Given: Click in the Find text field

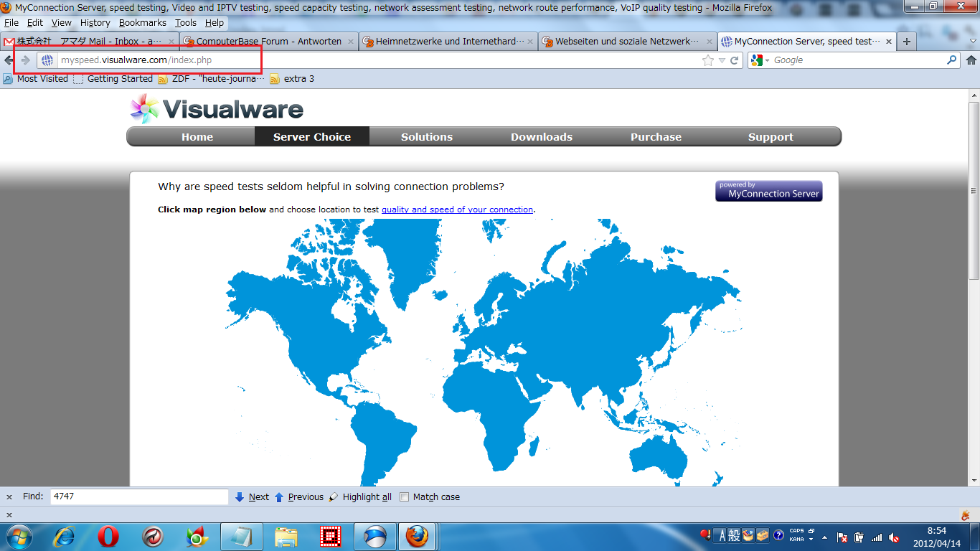Looking at the screenshot, I should point(139,496).
